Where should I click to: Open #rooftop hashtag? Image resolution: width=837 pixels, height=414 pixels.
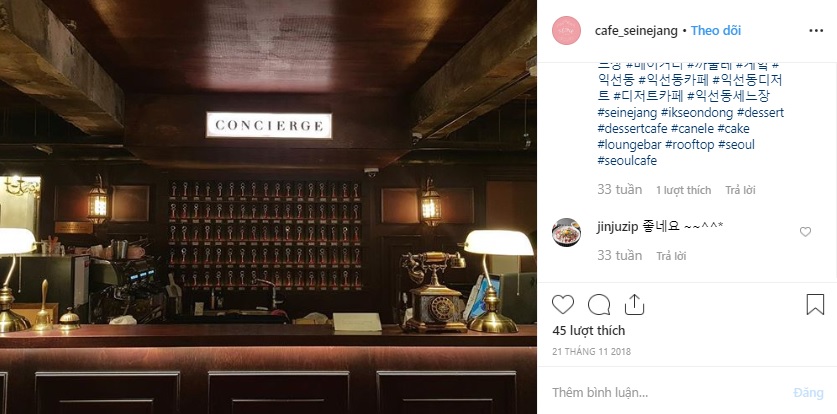click(x=690, y=145)
